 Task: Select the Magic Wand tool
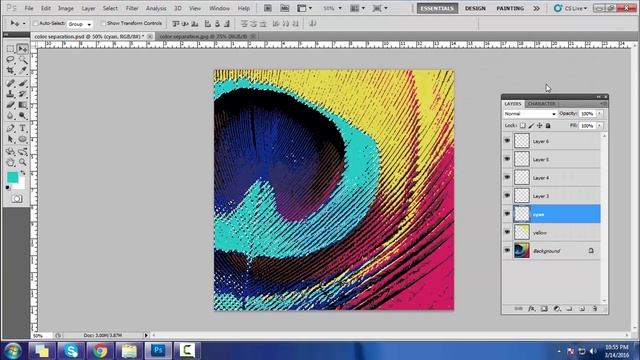[22, 60]
